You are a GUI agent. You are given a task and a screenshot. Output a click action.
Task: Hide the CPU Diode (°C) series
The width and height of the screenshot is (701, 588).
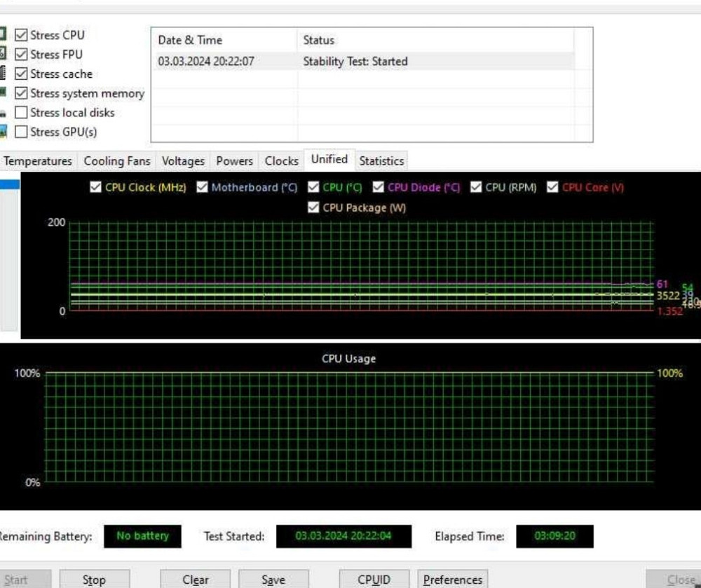pos(379,188)
